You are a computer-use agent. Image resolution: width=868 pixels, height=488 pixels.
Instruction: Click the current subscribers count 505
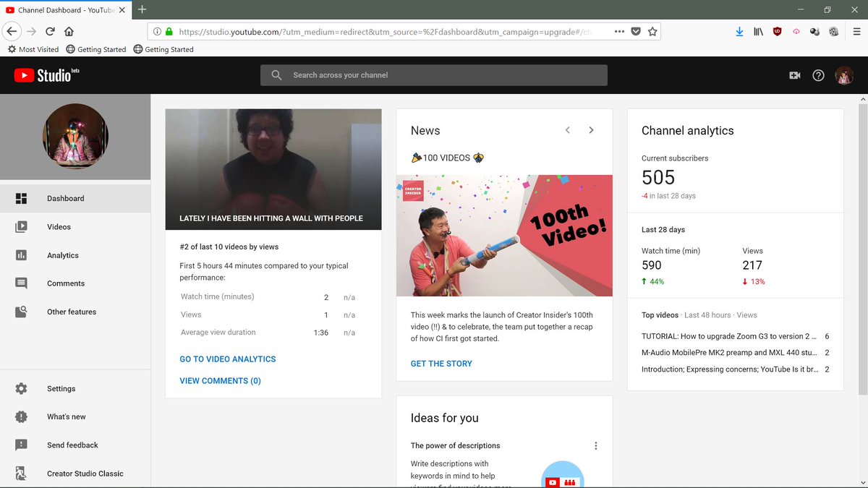pyautogui.click(x=658, y=178)
